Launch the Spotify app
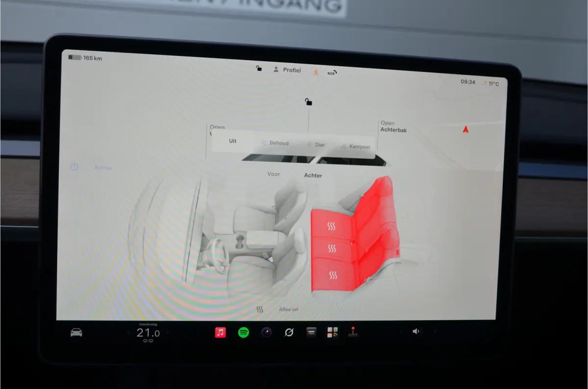Screen dimensions: 588x389 point(244,332)
